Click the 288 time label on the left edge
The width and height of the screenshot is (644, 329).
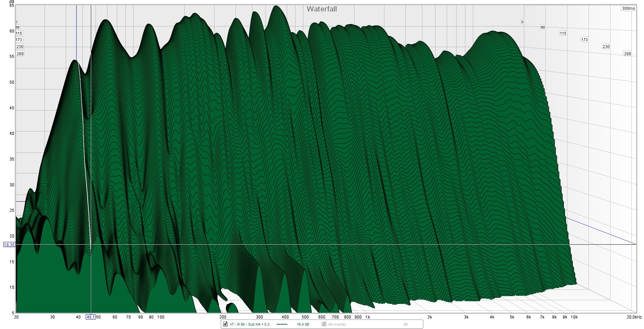(x=20, y=54)
